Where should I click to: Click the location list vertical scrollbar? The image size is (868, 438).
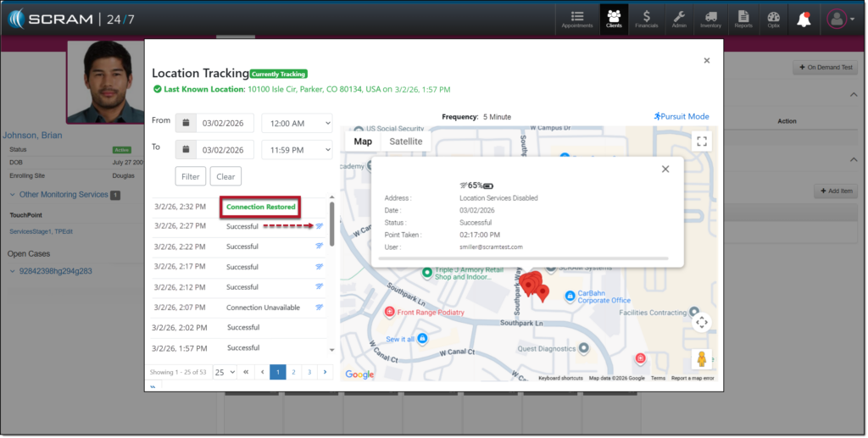[x=331, y=224]
